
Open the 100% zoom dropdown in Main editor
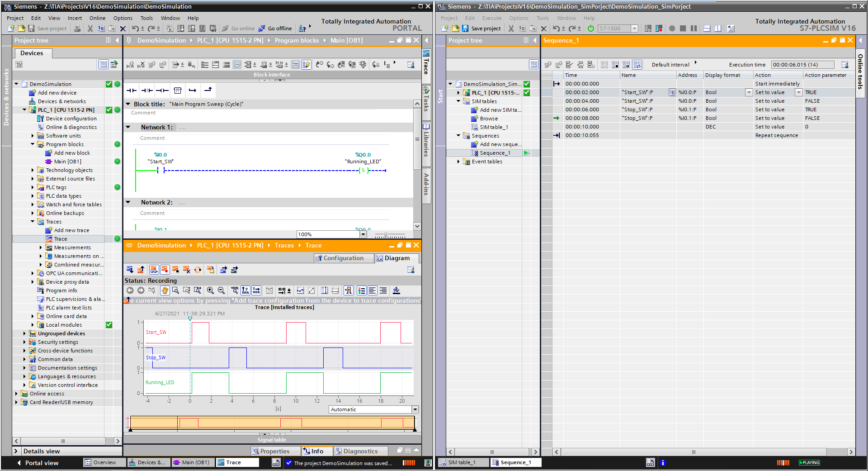click(363, 234)
